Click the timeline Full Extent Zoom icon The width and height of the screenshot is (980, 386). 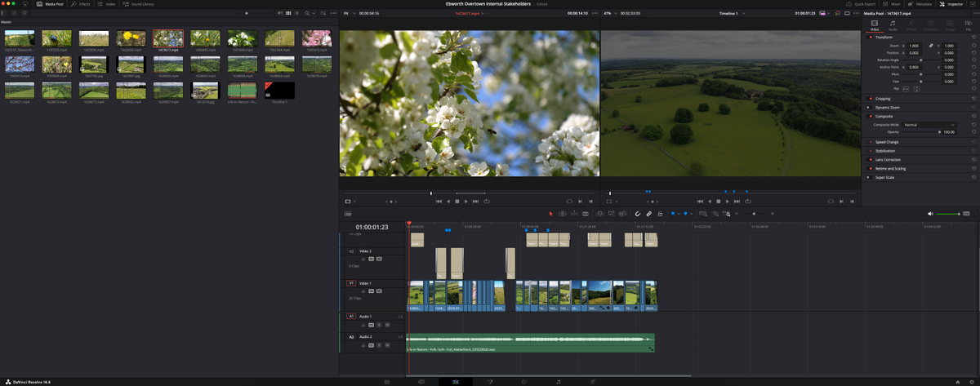(x=703, y=213)
